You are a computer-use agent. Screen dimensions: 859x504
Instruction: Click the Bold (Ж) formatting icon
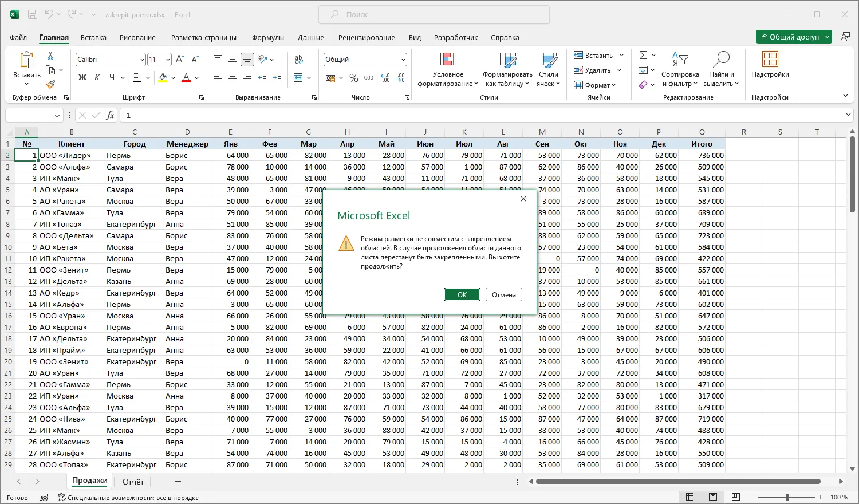(82, 78)
